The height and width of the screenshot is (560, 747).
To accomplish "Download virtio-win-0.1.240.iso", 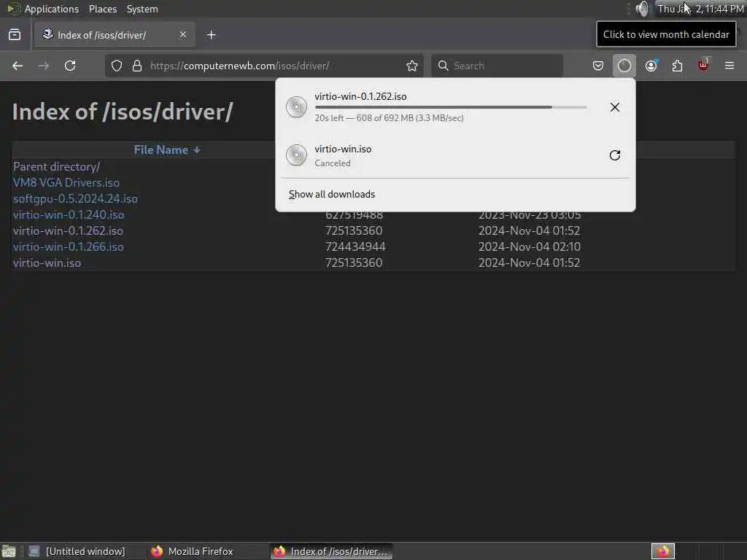I will pyautogui.click(x=69, y=215).
